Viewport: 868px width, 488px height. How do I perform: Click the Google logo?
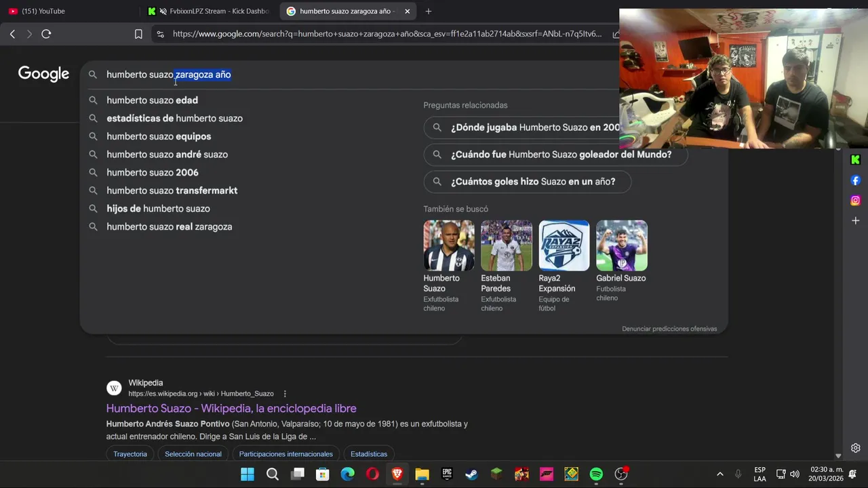pyautogui.click(x=43, y=74)
